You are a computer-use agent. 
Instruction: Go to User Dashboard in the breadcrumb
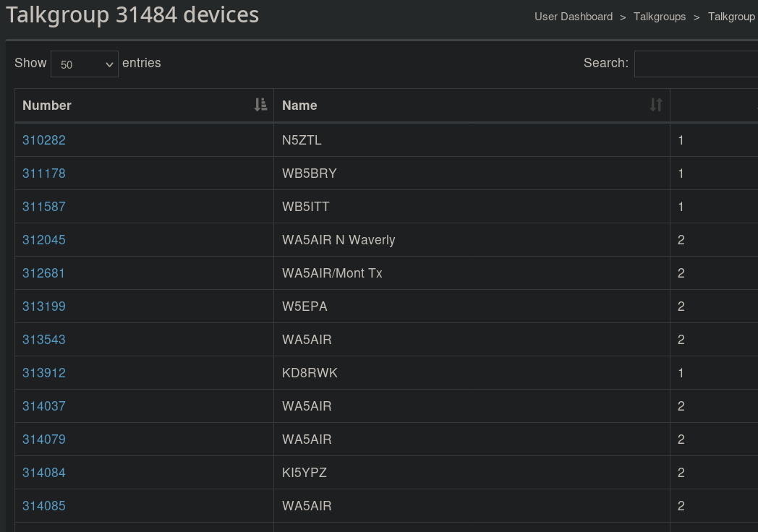[573, 17]
